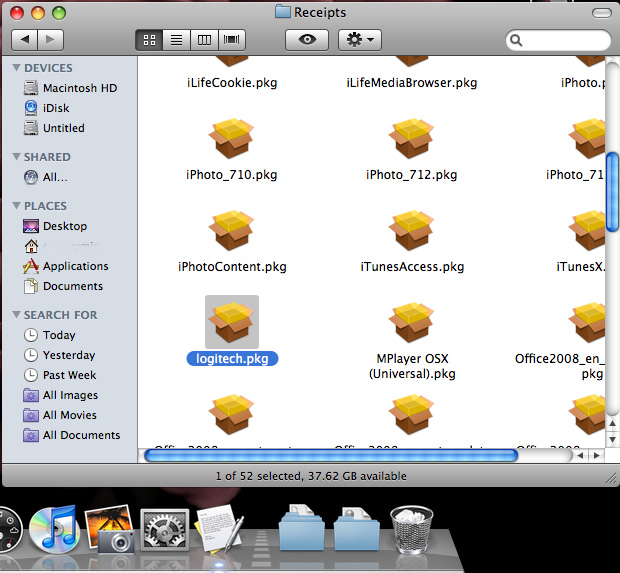Go forward with the right arrow button
The image size is (620, 573).
(x=50, y=40)
